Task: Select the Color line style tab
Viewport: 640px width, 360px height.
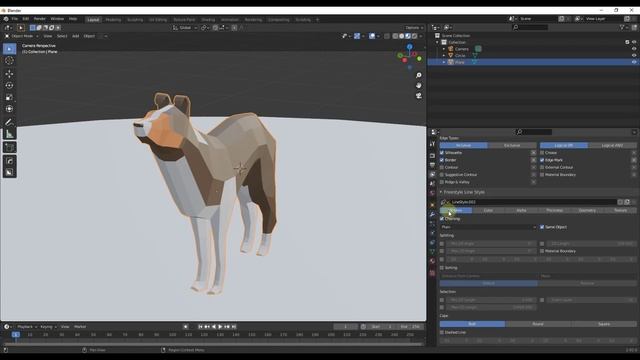Action: 489,211
